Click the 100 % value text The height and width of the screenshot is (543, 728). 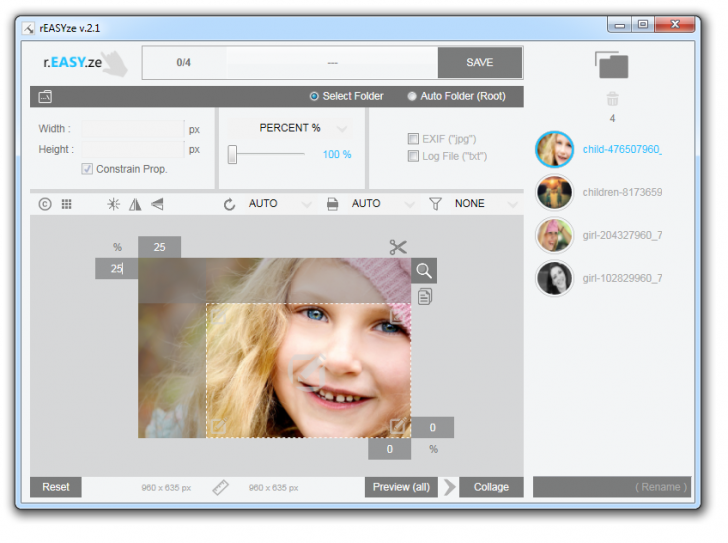337,155
